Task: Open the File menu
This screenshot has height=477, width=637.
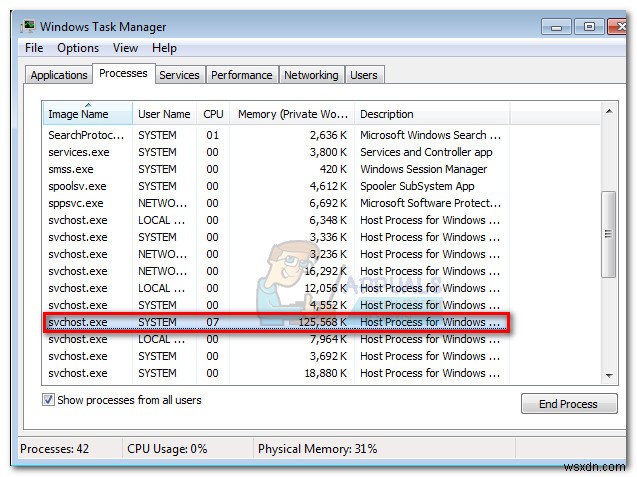Action: tap(34, 48)
